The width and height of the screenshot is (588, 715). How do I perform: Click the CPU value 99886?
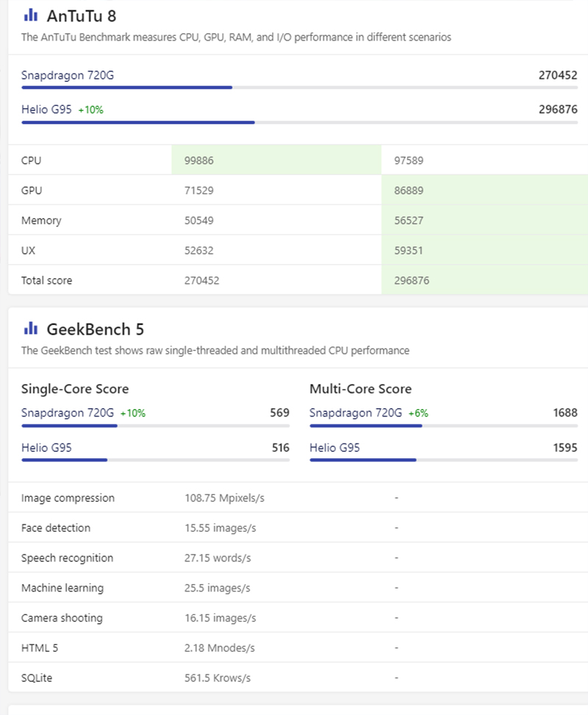coord(199,160)
